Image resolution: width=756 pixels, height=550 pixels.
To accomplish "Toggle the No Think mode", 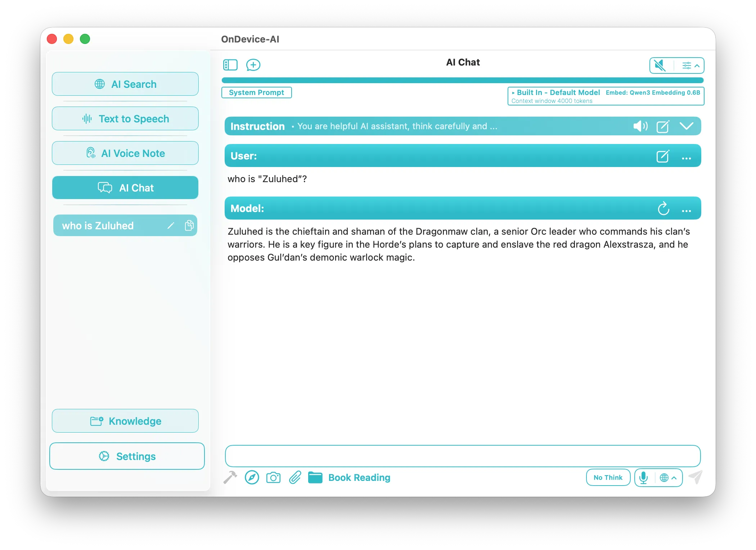I will tap(608, 478).
